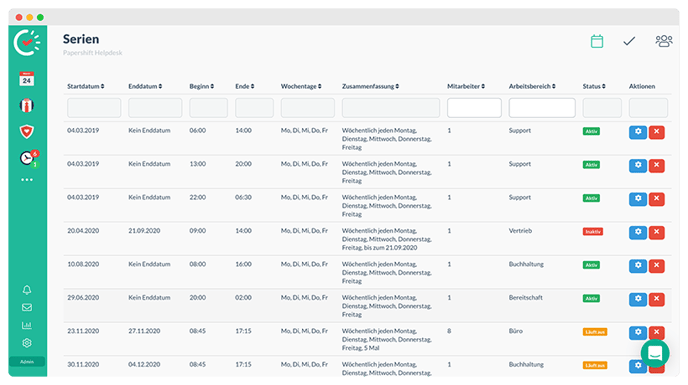The image size is (688, 385).
Task: Sort the table by Status column
Action: pos(594,86)
